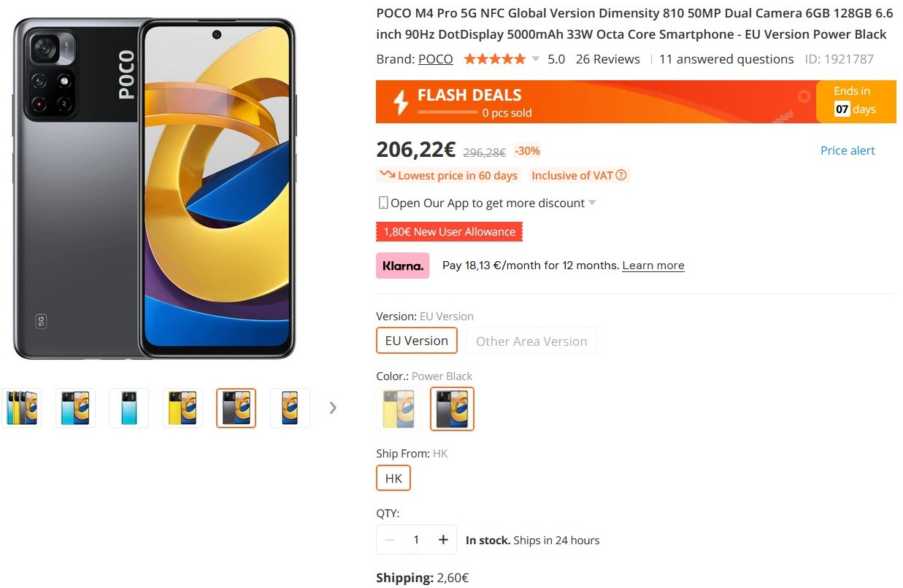Click the POCO brand link
Screen dimensions: 903x588
click(435, 59)
